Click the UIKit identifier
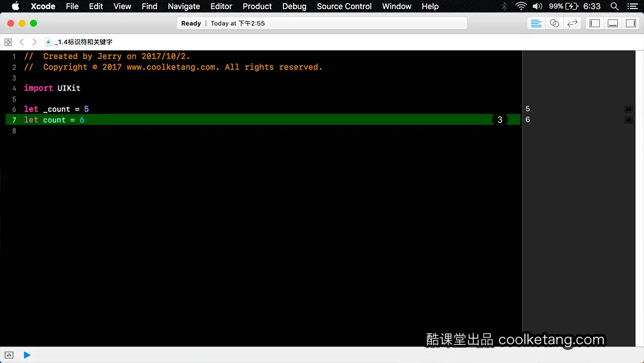This screenshot has width=644, height=363. coord(69,88)
